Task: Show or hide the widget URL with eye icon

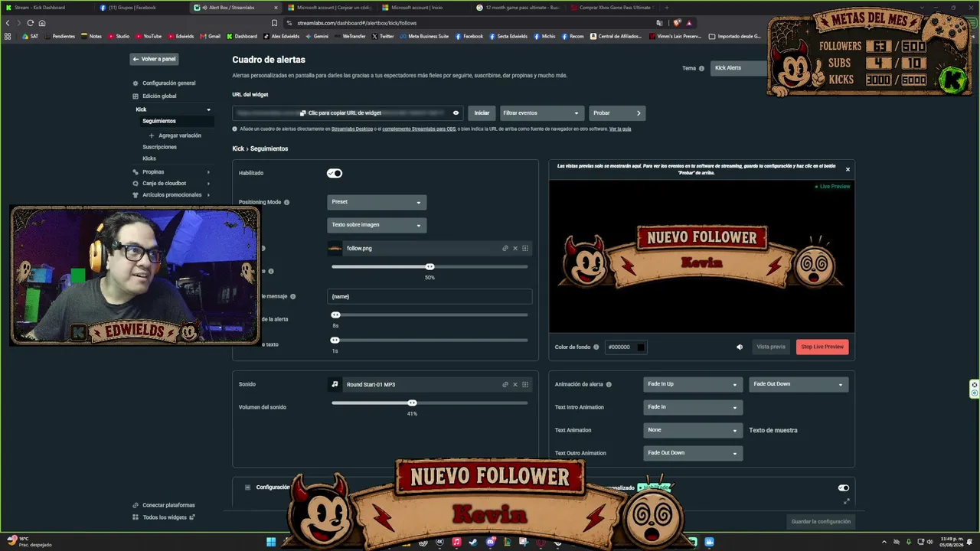Action: [x=456, y=112]
